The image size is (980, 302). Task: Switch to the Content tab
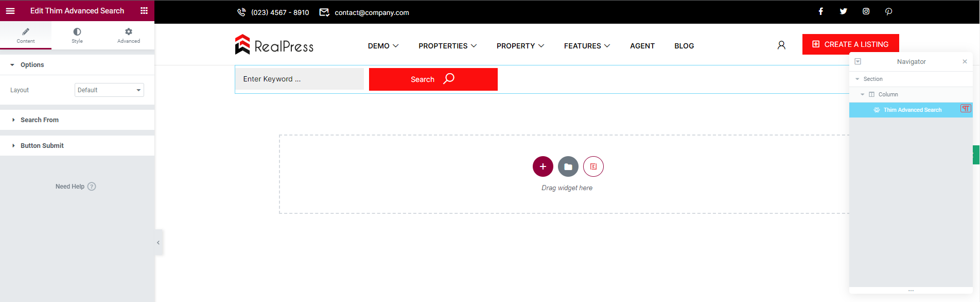pyautogui.click(x=26, y=36)
